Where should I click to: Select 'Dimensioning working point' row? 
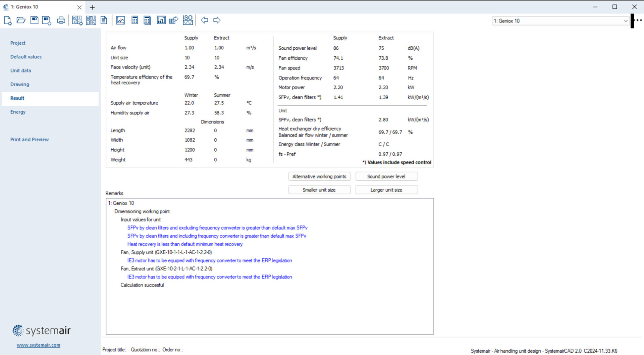142,211
